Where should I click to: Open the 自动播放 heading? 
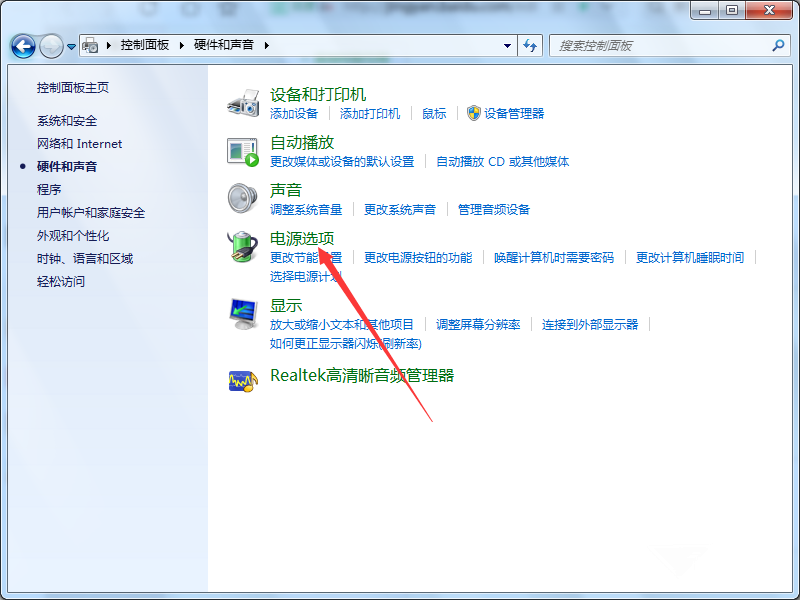click(x=302, y=142)
